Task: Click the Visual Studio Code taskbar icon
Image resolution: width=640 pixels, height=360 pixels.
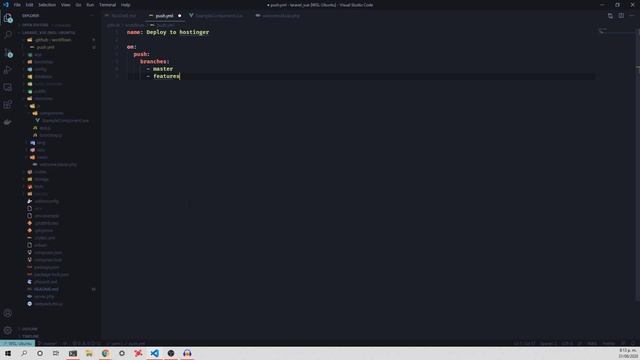Action: point(154,353)
